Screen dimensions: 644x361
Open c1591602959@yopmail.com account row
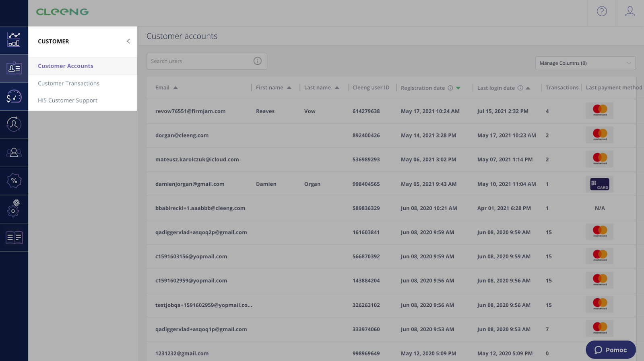(391, 281)
